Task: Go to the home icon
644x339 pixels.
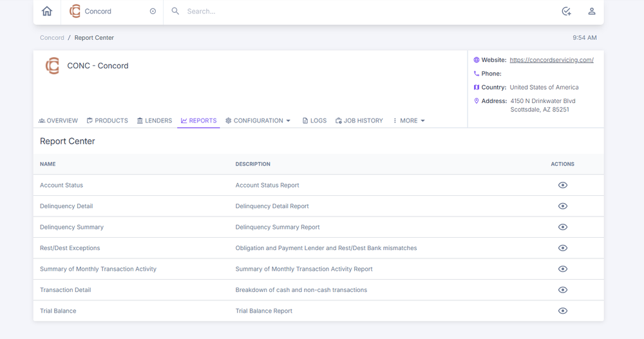Action: 47,11
